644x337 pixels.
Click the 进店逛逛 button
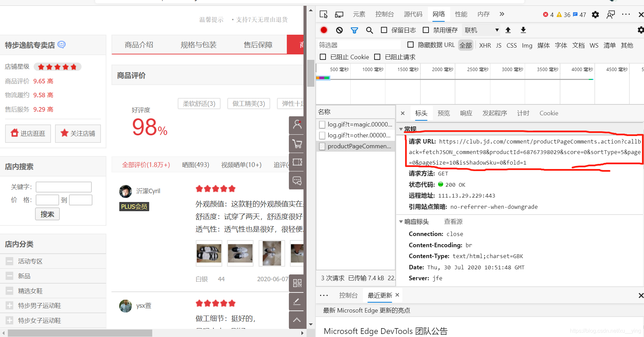(28, 133)
